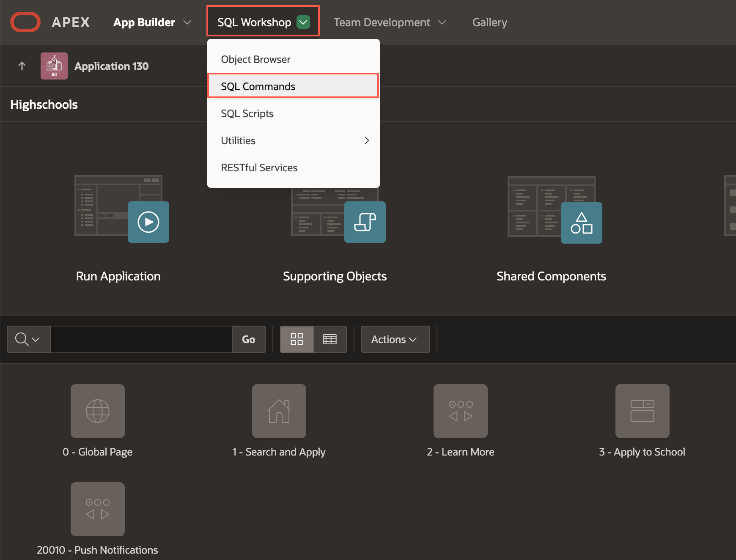Click the Supporting Objects script icon
736x560 pixels.
[x=365, y=222]
